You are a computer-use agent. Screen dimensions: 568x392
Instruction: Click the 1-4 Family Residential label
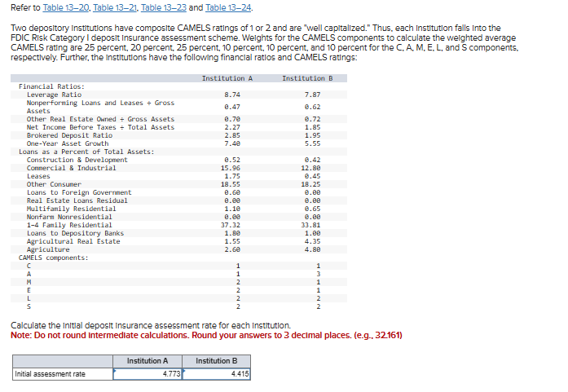coord(69,225)
